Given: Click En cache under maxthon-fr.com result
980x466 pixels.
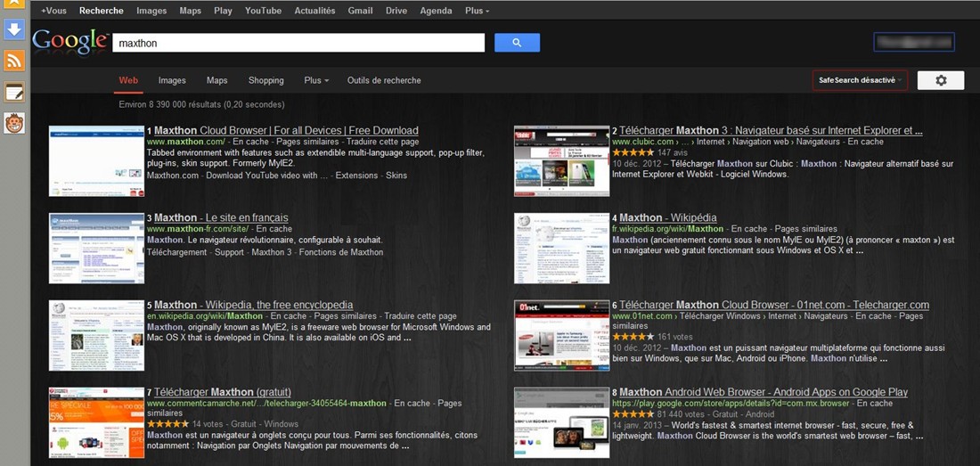Looking at the screenshot, I should tap(274, 229).
